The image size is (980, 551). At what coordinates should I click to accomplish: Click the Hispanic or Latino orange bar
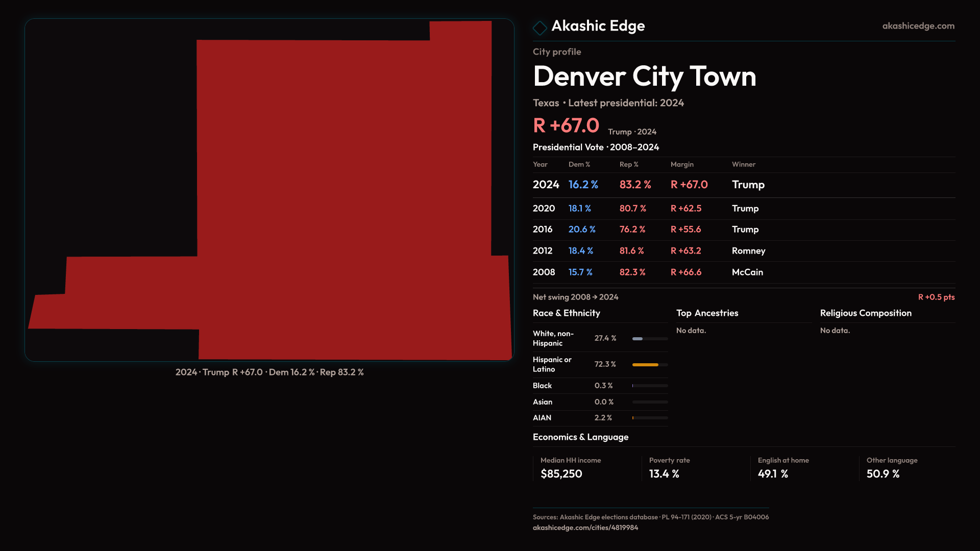(645, 365)
